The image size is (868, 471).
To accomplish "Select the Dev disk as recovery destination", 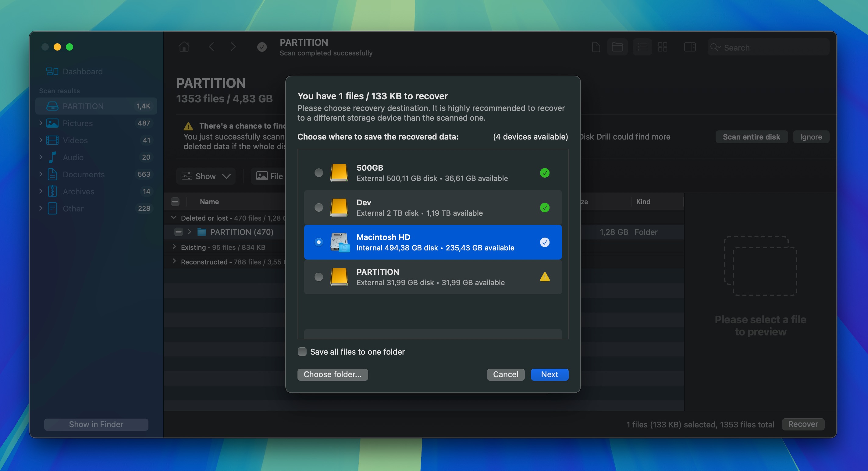I will [318, 207].
